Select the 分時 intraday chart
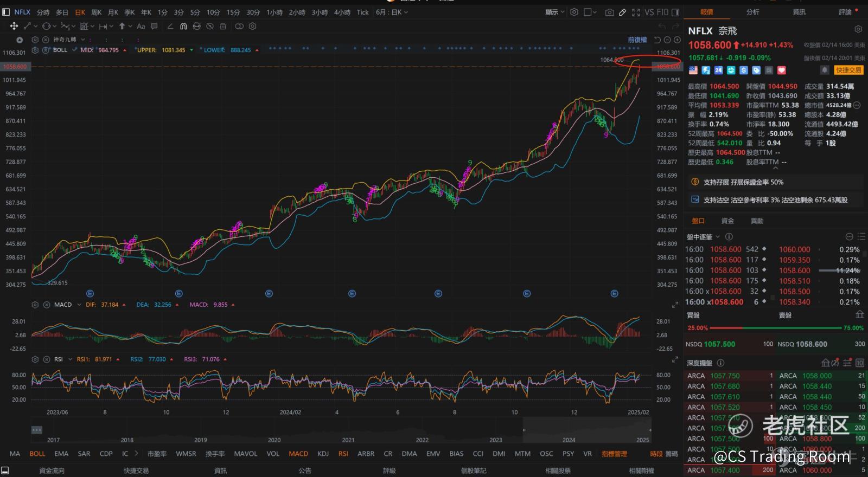 pyautogui.click(x=43, y=12)
